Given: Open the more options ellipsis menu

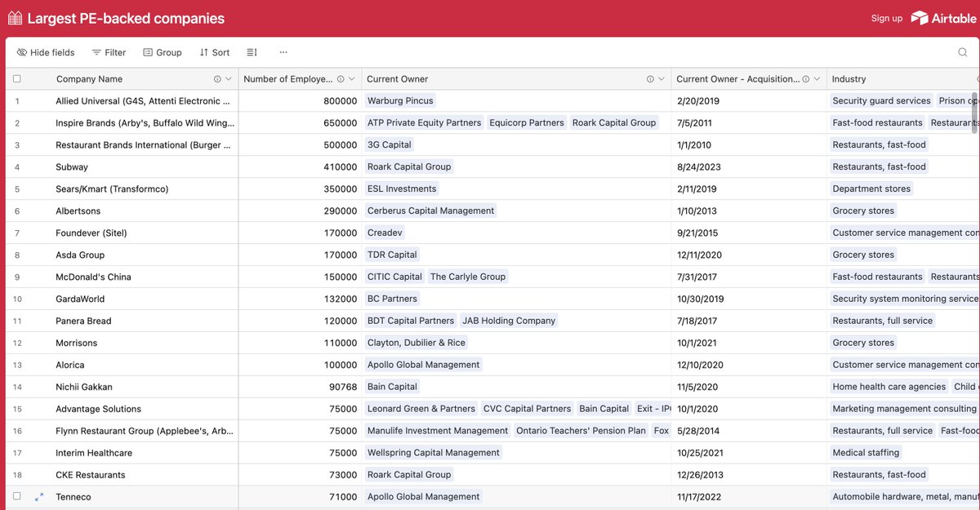Looking at the screenshot, I should pyautogui.click(x=283, y=52).
